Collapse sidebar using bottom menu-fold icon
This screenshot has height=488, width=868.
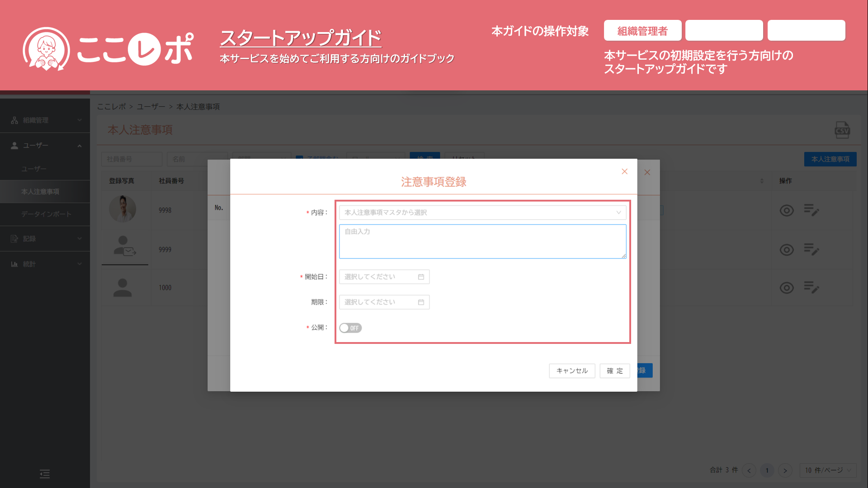[x=45, y=474]
